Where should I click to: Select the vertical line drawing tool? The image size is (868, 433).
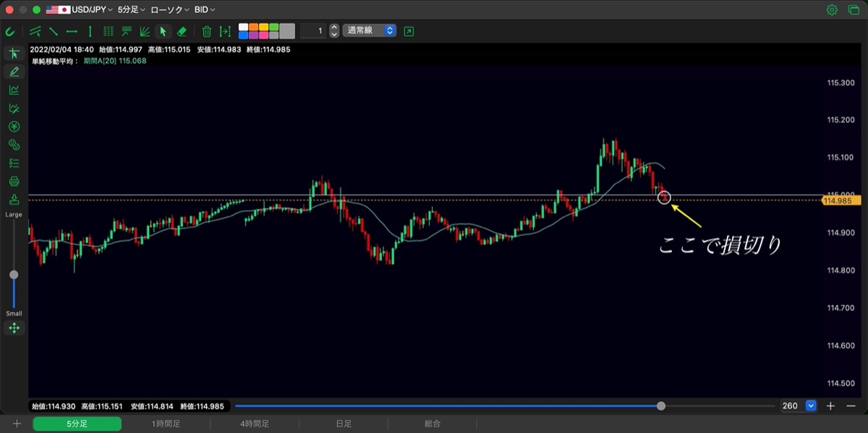tap(90, 31)
